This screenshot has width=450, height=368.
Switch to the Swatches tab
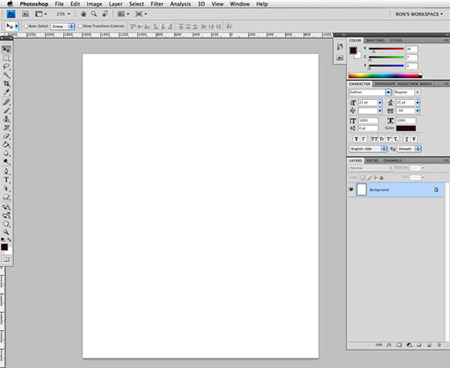(375, 40)
